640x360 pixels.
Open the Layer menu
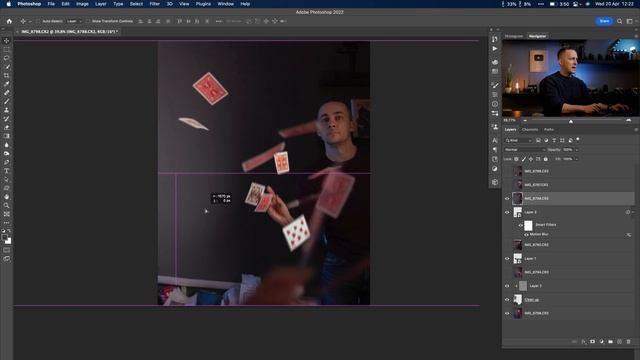[100, 4]
